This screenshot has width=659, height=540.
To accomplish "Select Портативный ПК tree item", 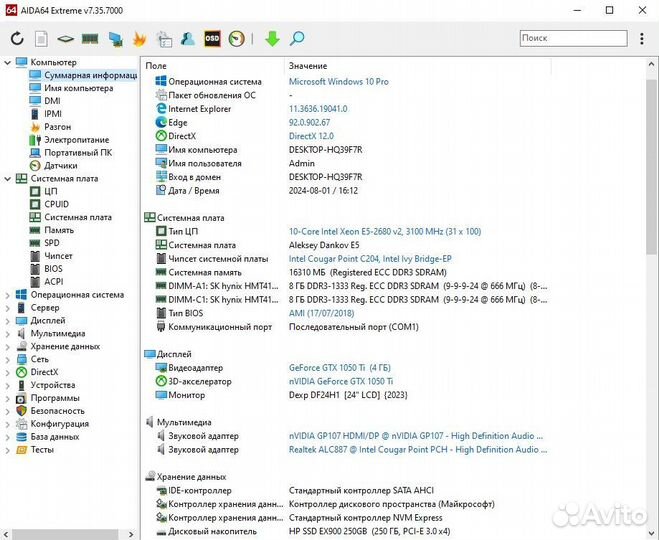I will 78,153.
